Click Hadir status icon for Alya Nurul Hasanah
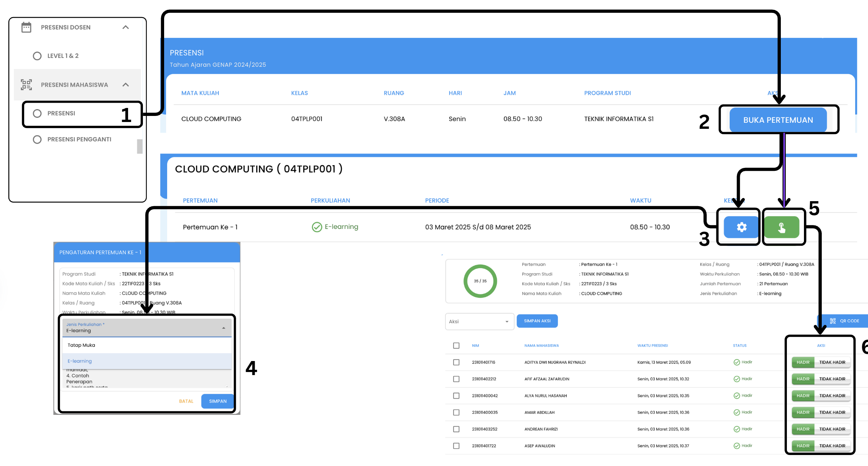Image resolution: width=868 pixels, height=466 pixels. coord(736,396)
